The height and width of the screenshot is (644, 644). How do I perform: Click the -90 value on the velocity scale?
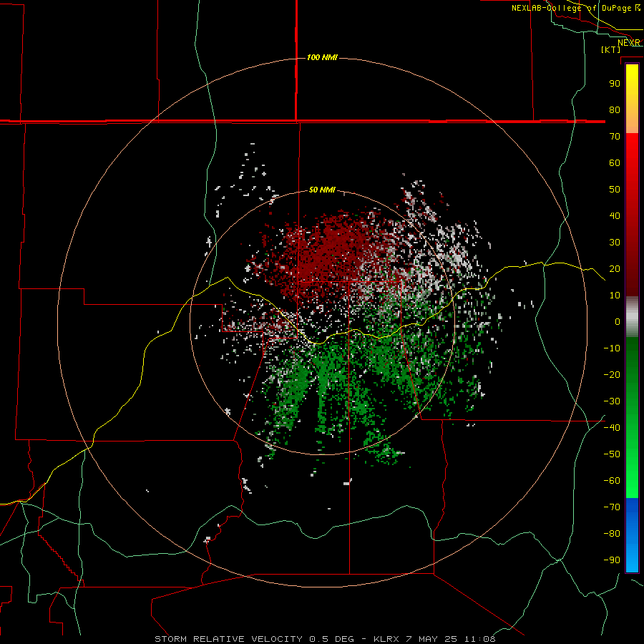612,560
